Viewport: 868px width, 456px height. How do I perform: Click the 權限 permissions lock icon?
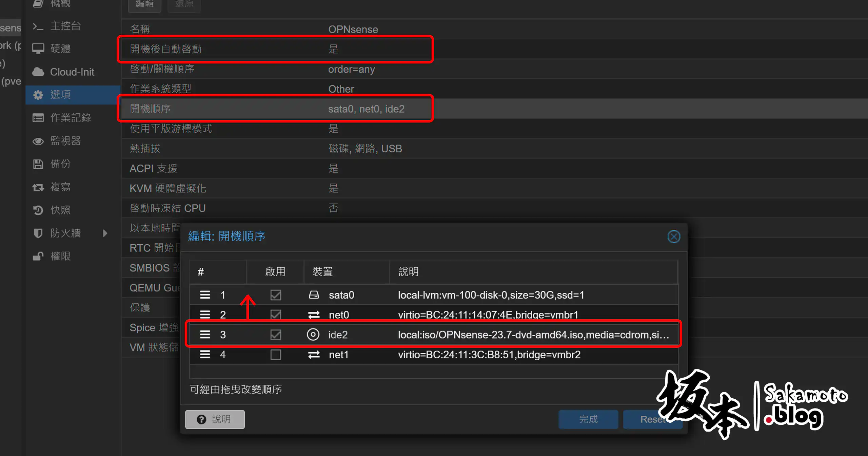38,256
